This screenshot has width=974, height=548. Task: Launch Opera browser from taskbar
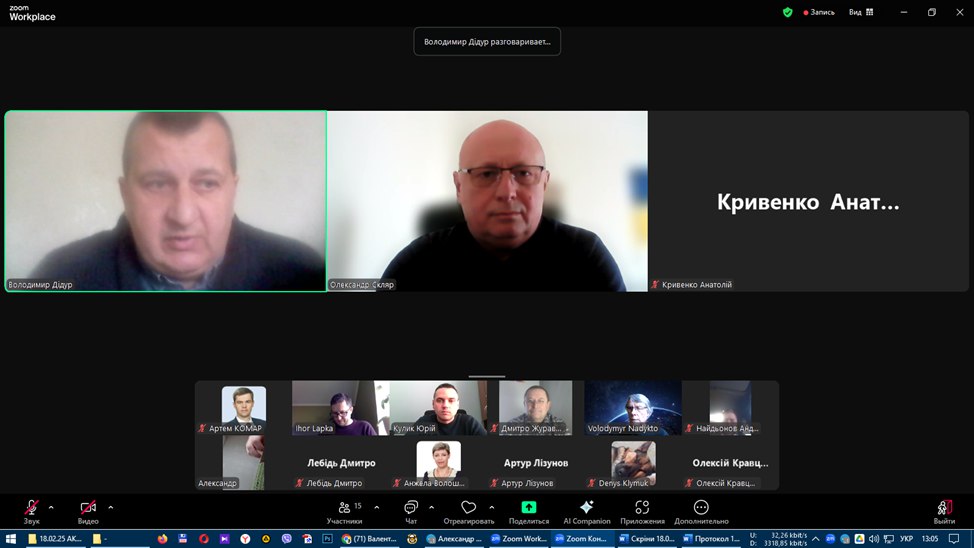click(x=204, y=539)
